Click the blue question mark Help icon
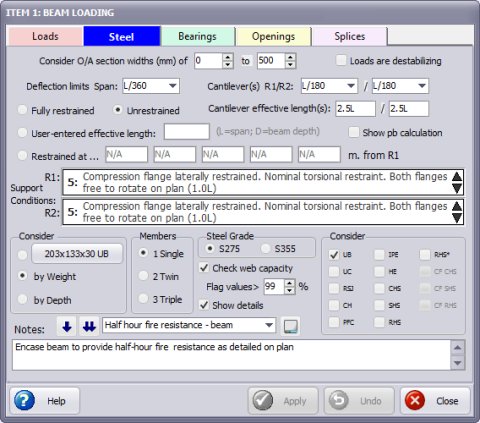480x423 pixels. click(24, 400)
